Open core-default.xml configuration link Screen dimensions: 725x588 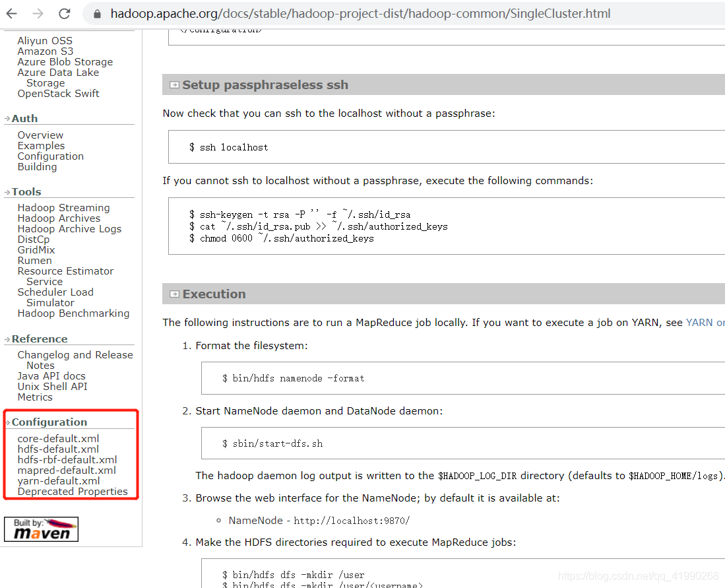point(58,439)
